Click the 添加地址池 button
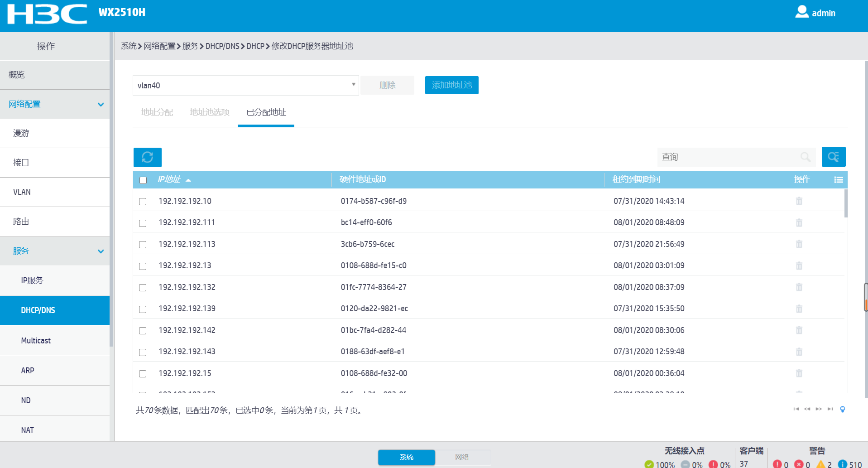 coord(452,85)
